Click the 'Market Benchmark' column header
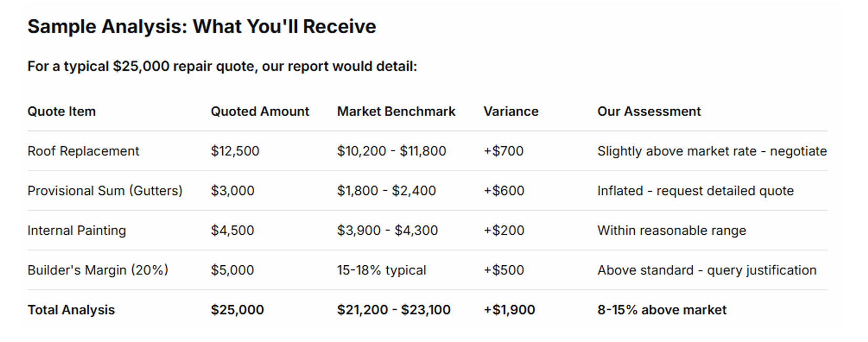Screen dimensions: 868x342 coord(396,111)
